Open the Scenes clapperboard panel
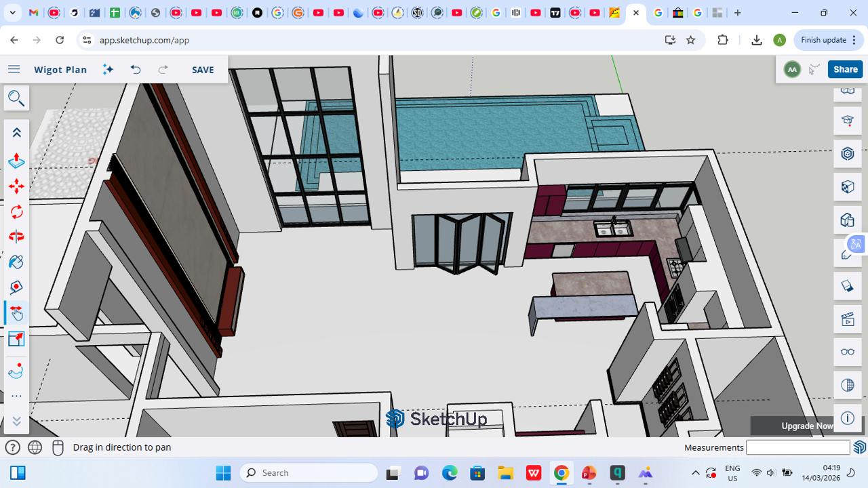The height and width of the screenshot is (488, 868). [847, 319]
